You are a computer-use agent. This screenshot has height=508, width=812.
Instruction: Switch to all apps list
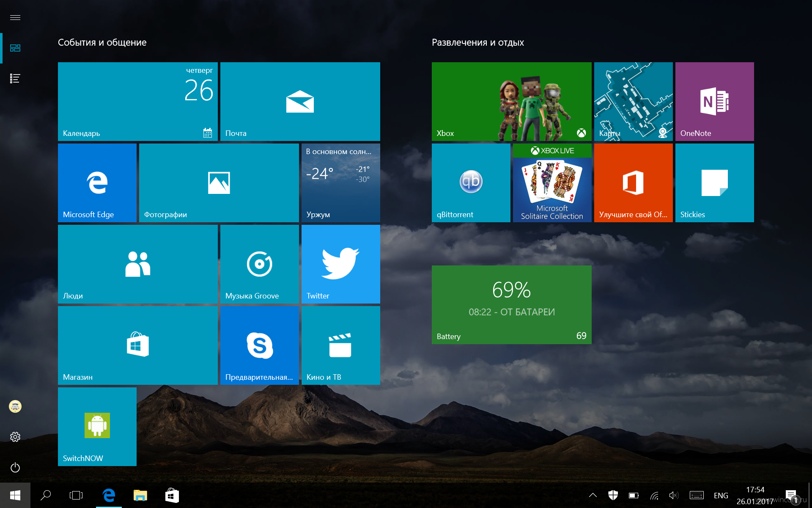[x=15, y=78]
